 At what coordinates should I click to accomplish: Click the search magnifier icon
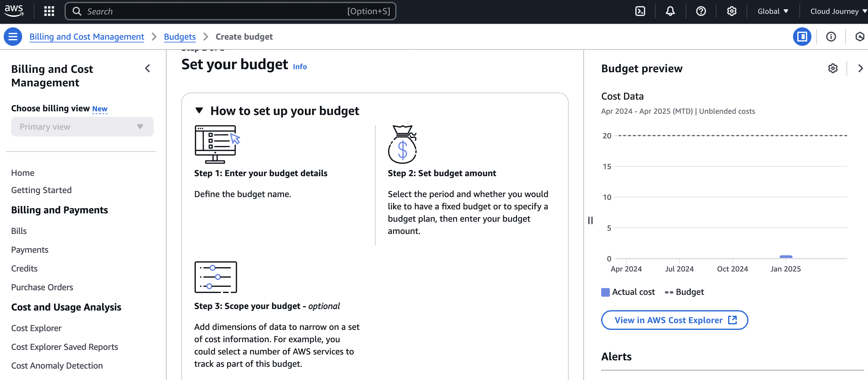coord(77,11)
